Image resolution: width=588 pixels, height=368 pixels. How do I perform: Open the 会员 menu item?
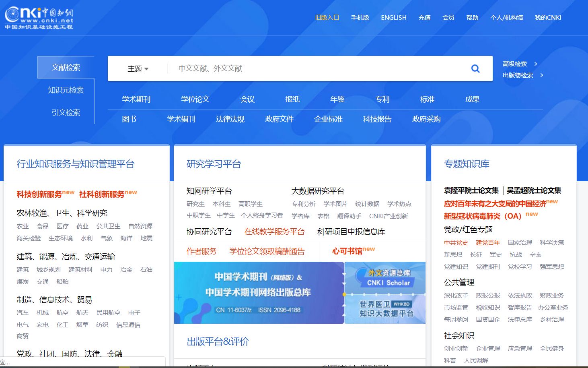pos(448,18)
